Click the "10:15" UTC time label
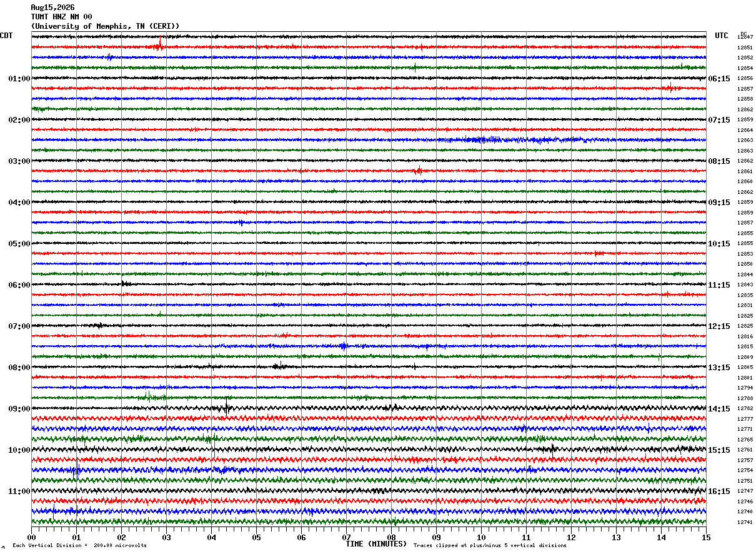This screenshot has width=756, height=554. [719, 244]
